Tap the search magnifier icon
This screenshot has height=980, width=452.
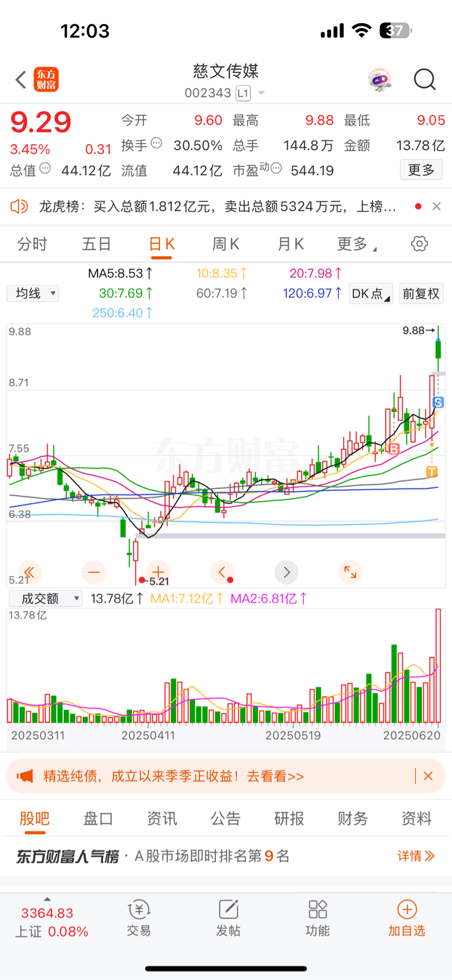click(x=424, y=79)
